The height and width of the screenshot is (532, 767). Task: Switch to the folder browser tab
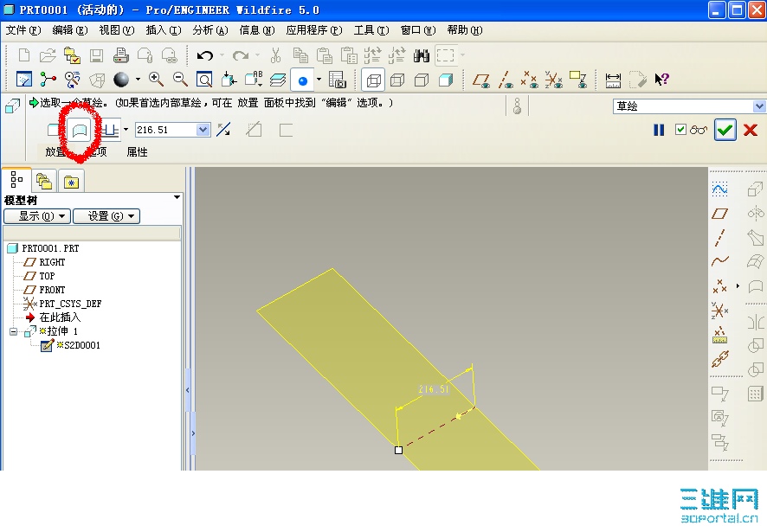[x=44, y=182]
